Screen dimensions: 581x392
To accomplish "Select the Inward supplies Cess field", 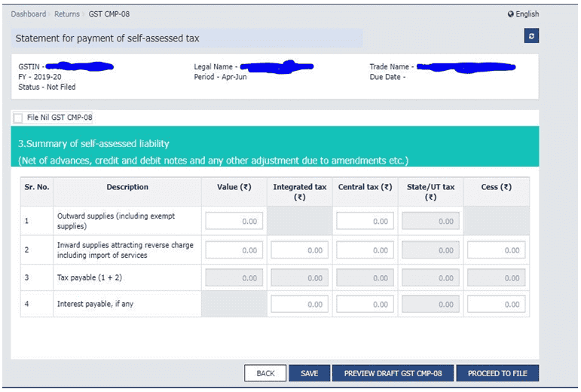I will tap(496, 250).
